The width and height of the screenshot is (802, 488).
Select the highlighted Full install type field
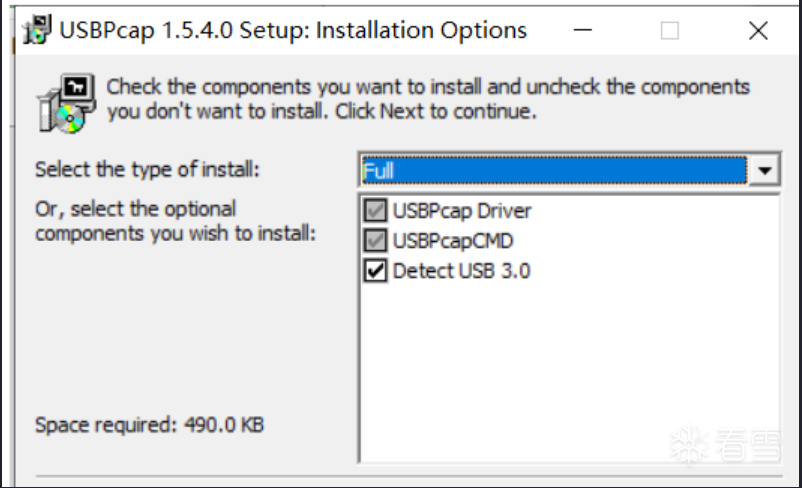(554, 170)
